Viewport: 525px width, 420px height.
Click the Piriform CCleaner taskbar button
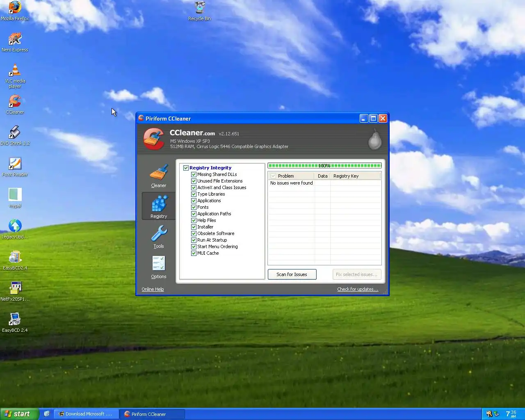pos(152,414)
